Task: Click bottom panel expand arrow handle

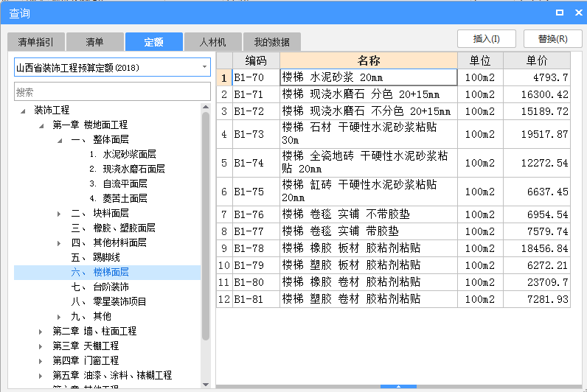Action: click(x=398, y=386)
